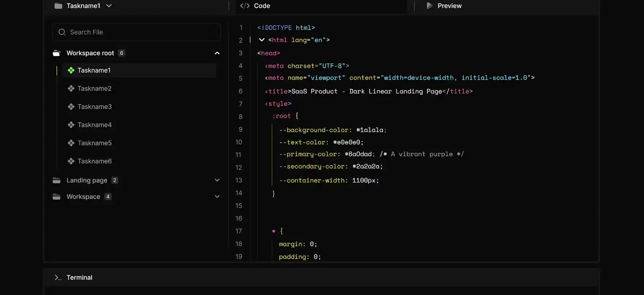Click the icon next to Taskname3
The image size is (644, 295).
[71, 107]
